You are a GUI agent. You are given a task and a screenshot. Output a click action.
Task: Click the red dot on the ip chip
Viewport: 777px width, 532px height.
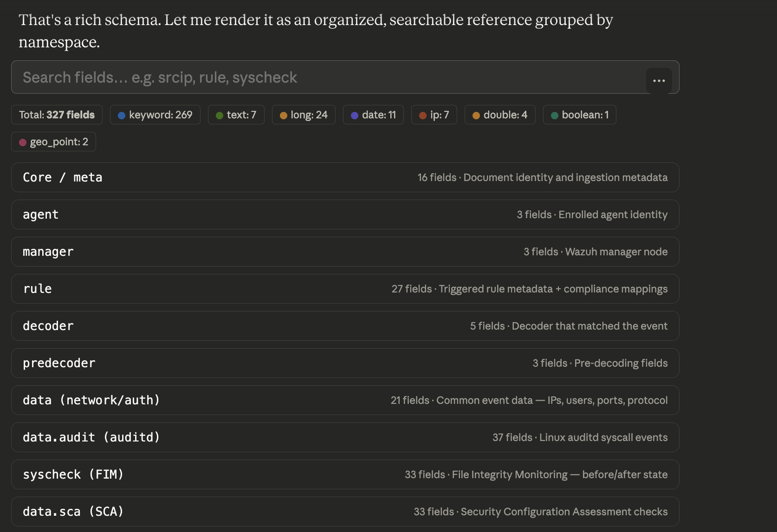(422, 115)
